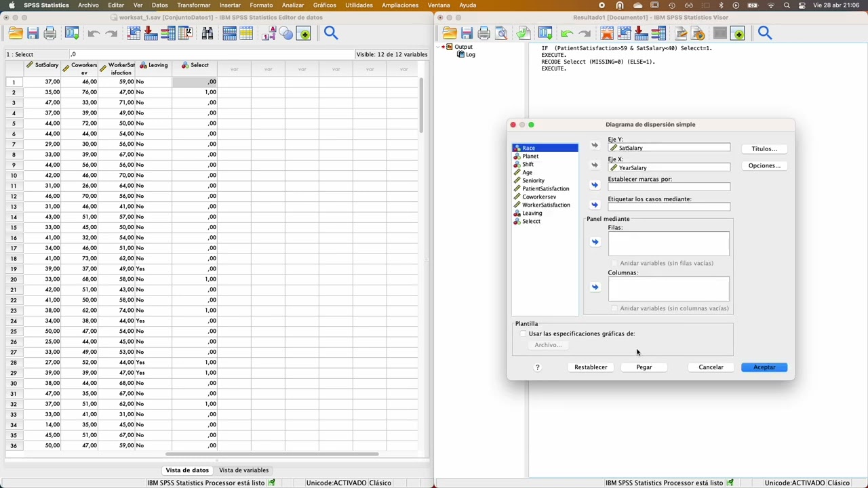Screen dimensions: 868x488
Task: Save the worksat_1.sav dataset via toolbar disk icon
Action: pyautogui.click(x=32, y=33)
